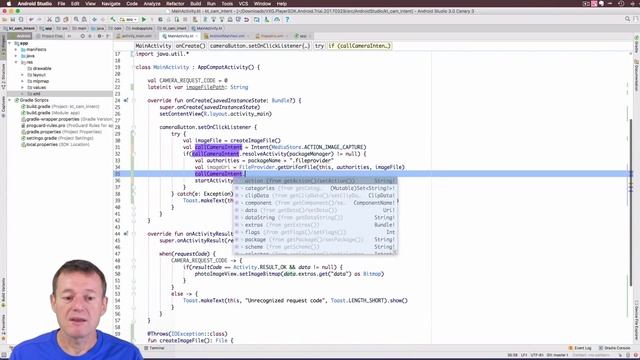The height and width of the screenshot is (360, 640).
Task: Click the Find magnifier toolbar icon
Action: click(x=76, y=20)
